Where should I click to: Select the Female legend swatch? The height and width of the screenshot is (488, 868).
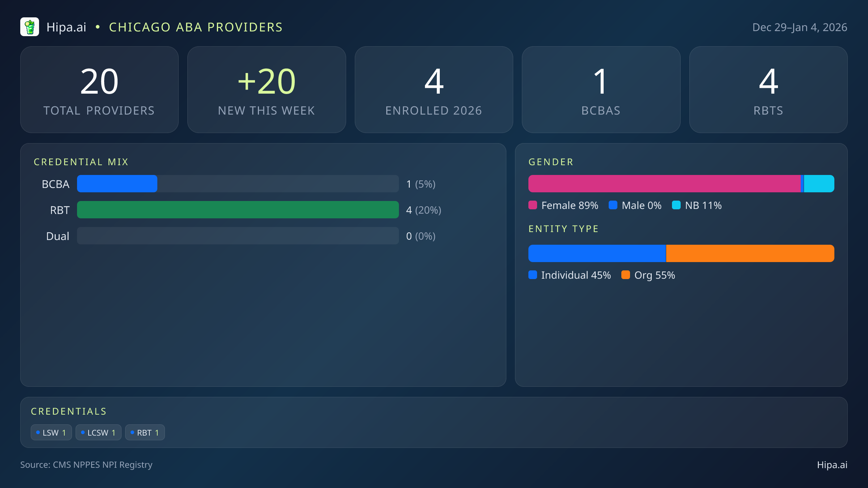click(x=533, y=205)
